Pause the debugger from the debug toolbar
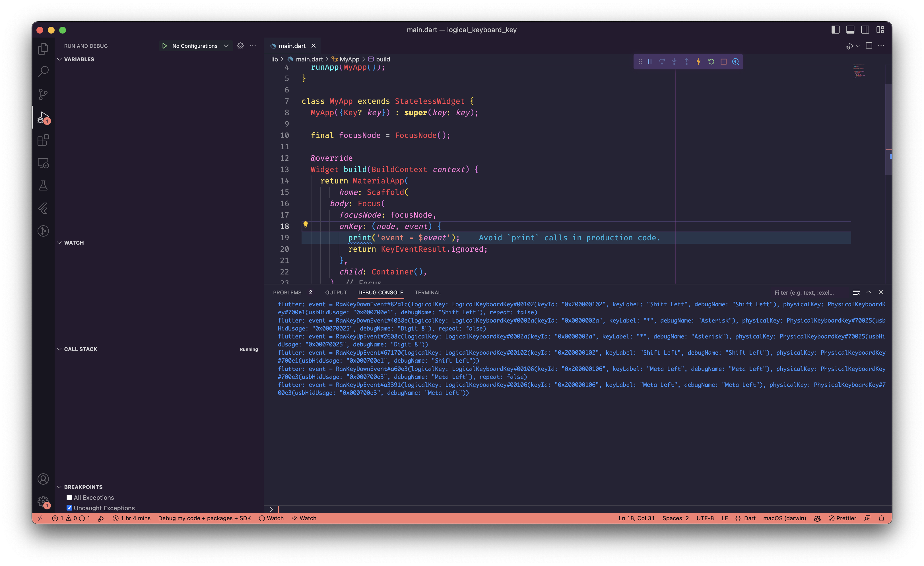Screen dimensions: 924x566 pyautogui.click(x=649, y=61)
